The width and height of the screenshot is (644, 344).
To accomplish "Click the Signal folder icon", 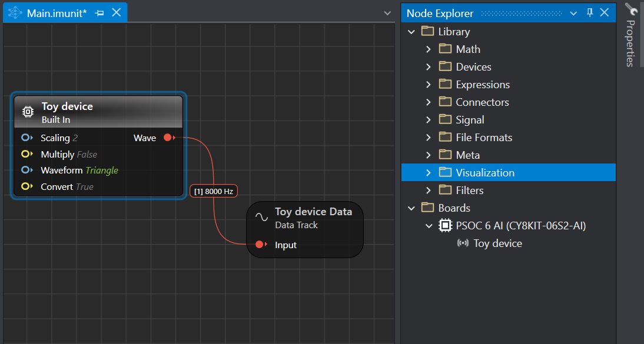I will pyautogui.click(x=445, y=119).
